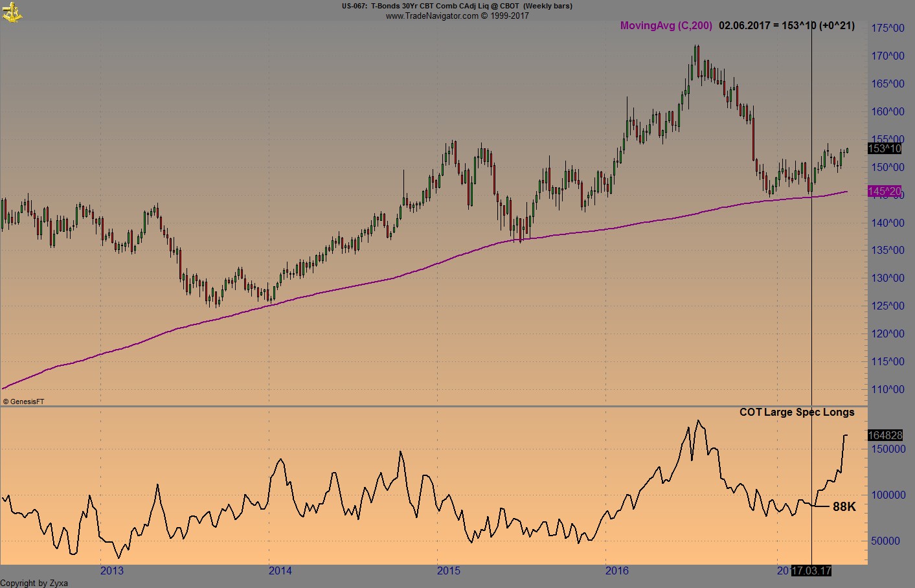
Task: Click the 145^20 moving average price tag
Action: 885,192
